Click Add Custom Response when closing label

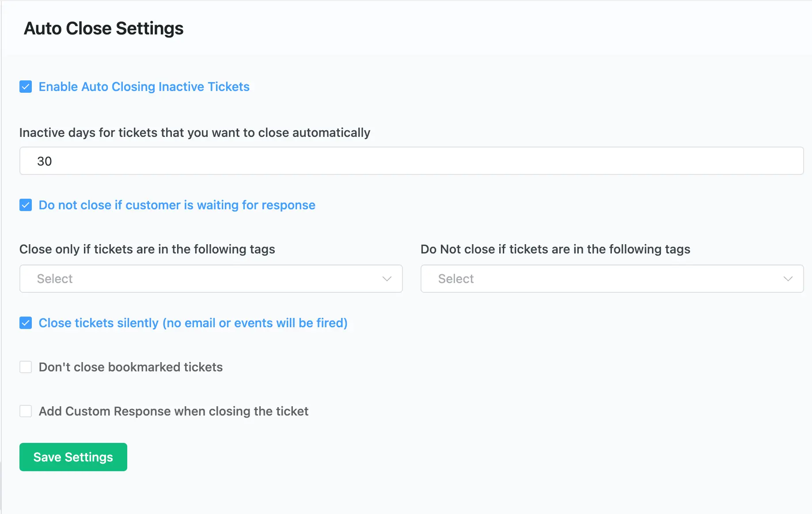[x=174, y=411]
